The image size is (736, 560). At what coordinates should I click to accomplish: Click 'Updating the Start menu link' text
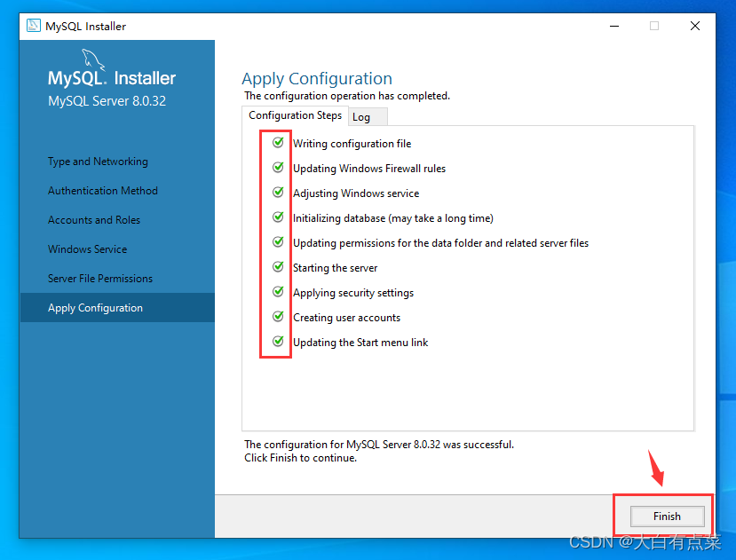(360, 343)
